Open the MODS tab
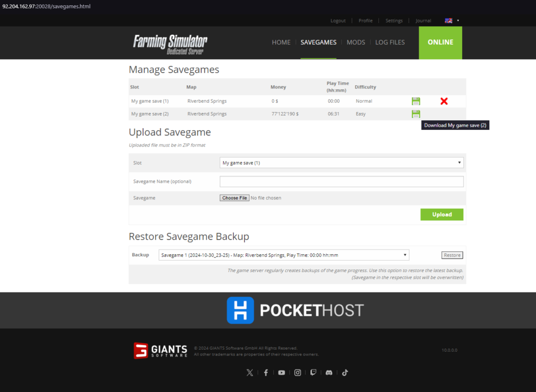The image size is (536, 392). (x=356, y=42)
